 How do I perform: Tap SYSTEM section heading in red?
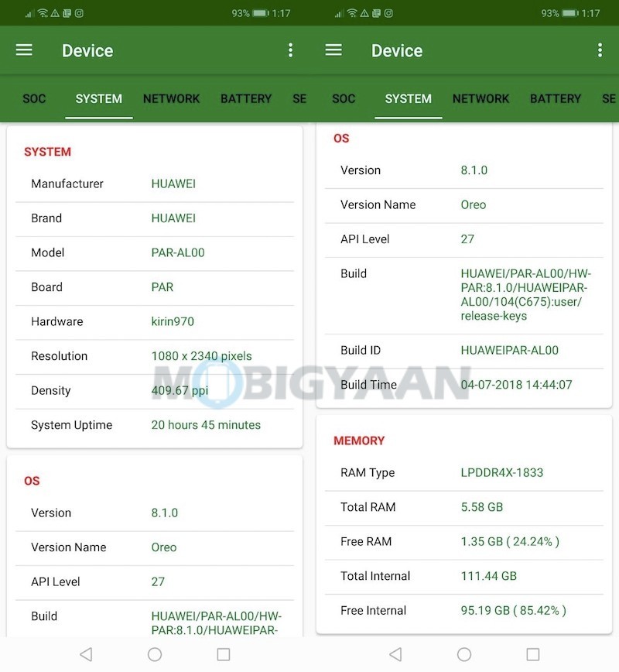(x=47, y=152)
